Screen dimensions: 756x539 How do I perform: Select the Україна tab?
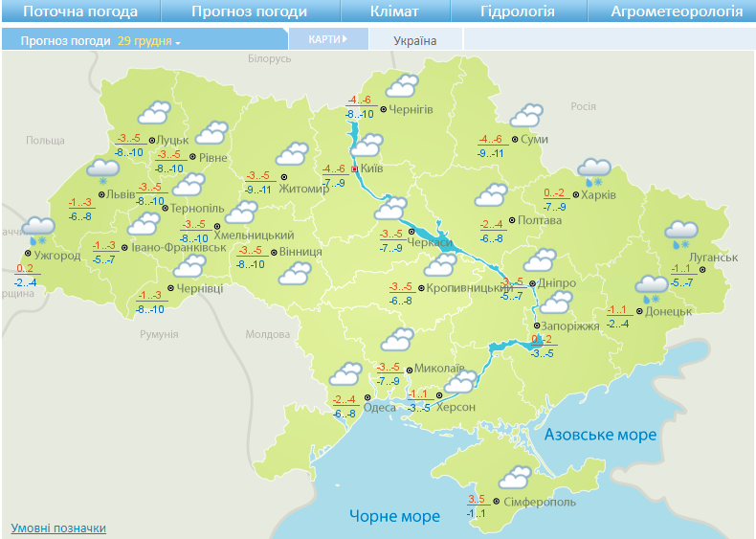click(414, 41)
